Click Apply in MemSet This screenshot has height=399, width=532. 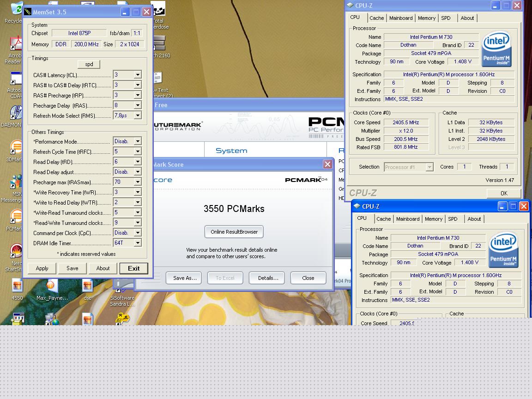(x=42, y=268)
